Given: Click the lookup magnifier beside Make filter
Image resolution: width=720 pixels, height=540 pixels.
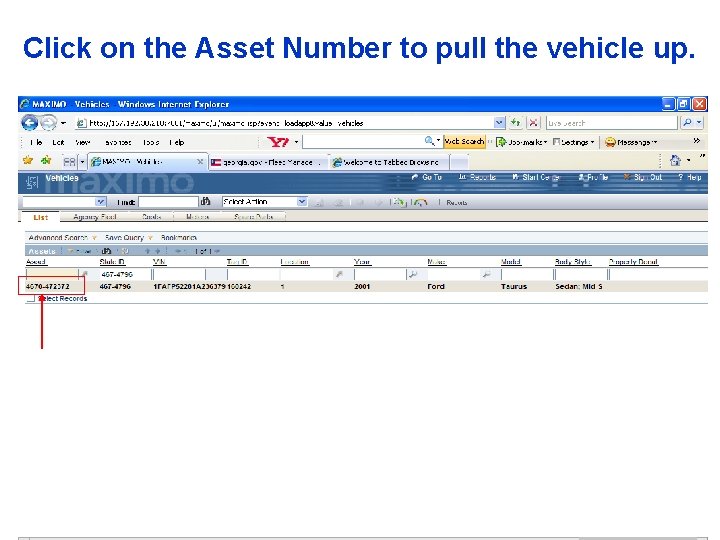Looking at the screenshot, I should pos(486,274).
